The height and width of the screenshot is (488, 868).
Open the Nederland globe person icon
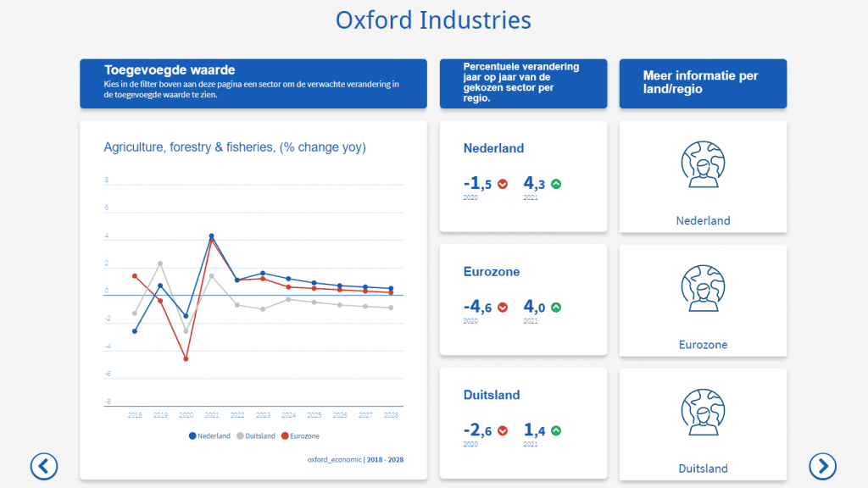[x=703, y=165]
